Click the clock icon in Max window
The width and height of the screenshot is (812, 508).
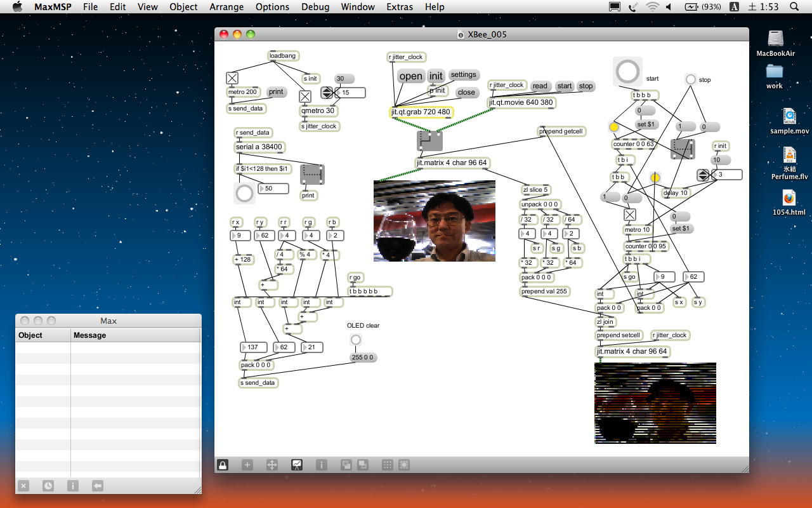[x=48, y=486]
